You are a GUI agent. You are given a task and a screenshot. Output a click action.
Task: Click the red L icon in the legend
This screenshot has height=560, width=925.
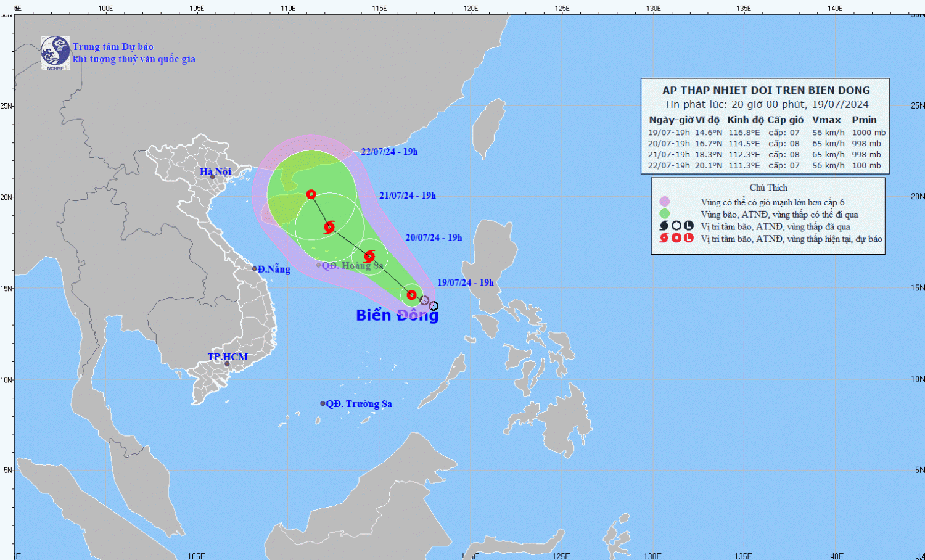point(689,238)
